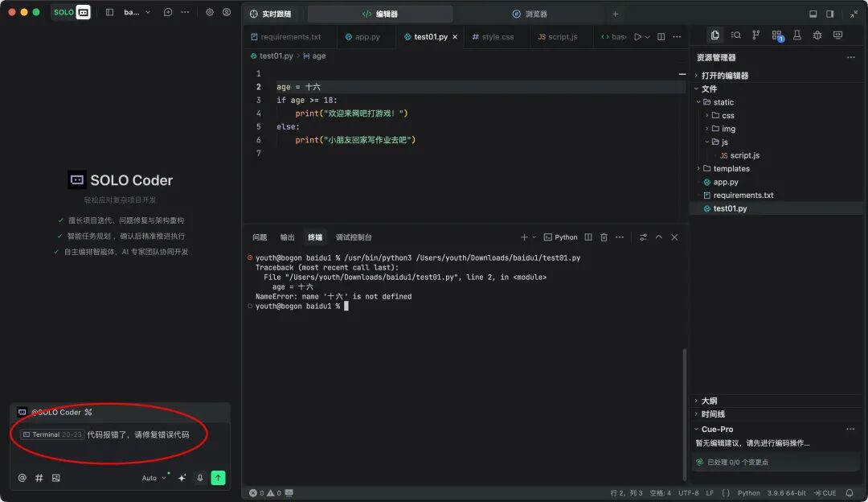
Task: Switch to the app.py editor tab
Action: coord(362,36)
